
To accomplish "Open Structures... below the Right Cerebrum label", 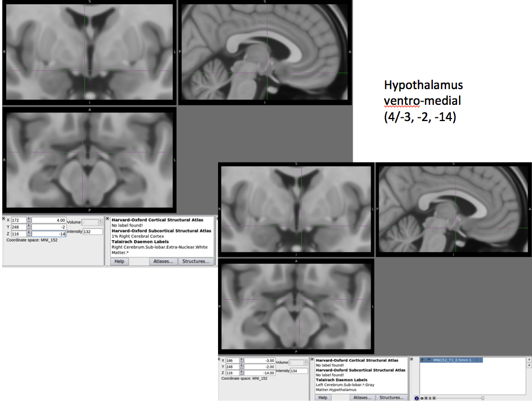I will pos(197,261).
